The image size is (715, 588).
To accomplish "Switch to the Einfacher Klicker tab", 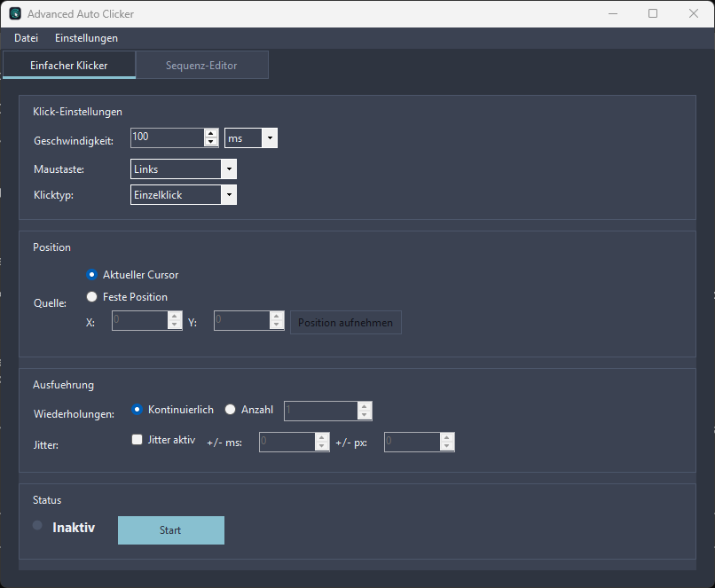I will pos(69,65).
